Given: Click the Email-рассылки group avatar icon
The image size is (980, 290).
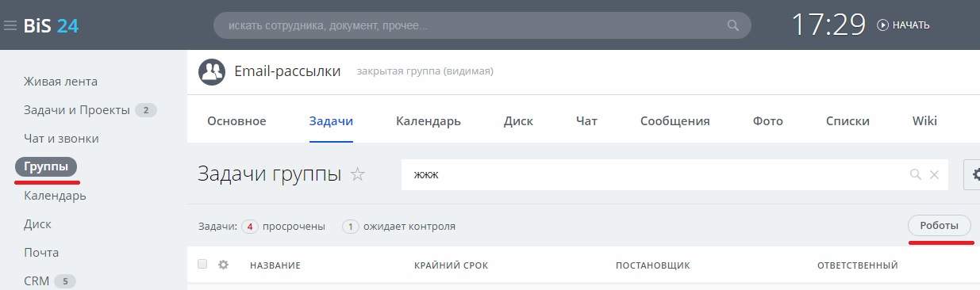Looking at the screenshot, I should [211, 72].
